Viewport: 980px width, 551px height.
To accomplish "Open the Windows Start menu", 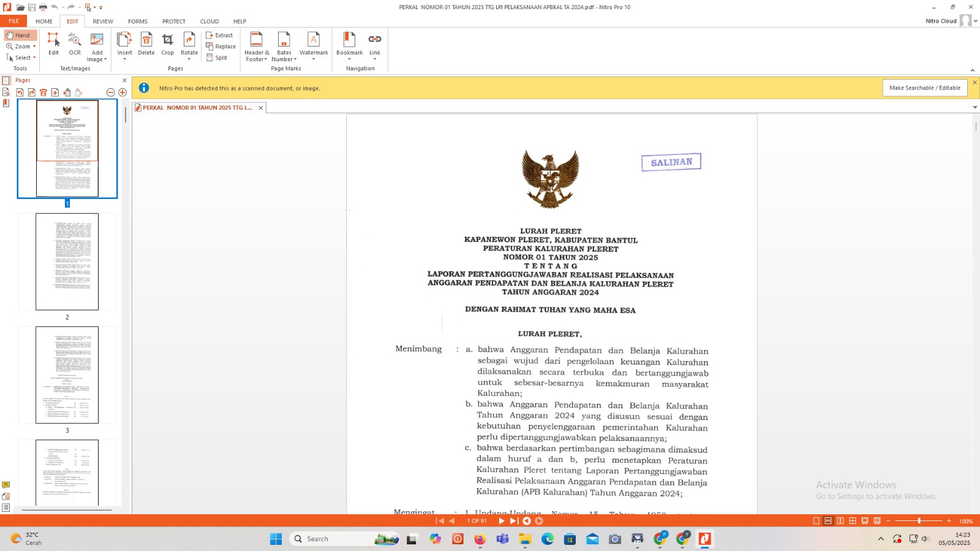I will [276, 539].
